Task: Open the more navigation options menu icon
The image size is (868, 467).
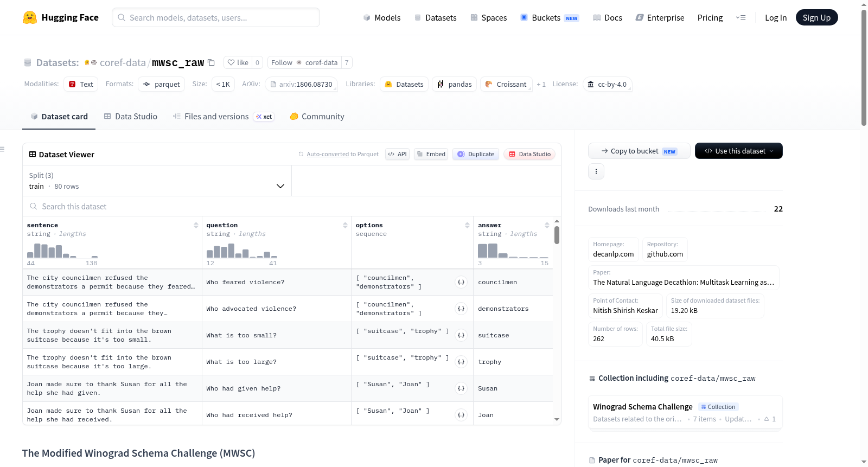Action: tap(741, 17)
